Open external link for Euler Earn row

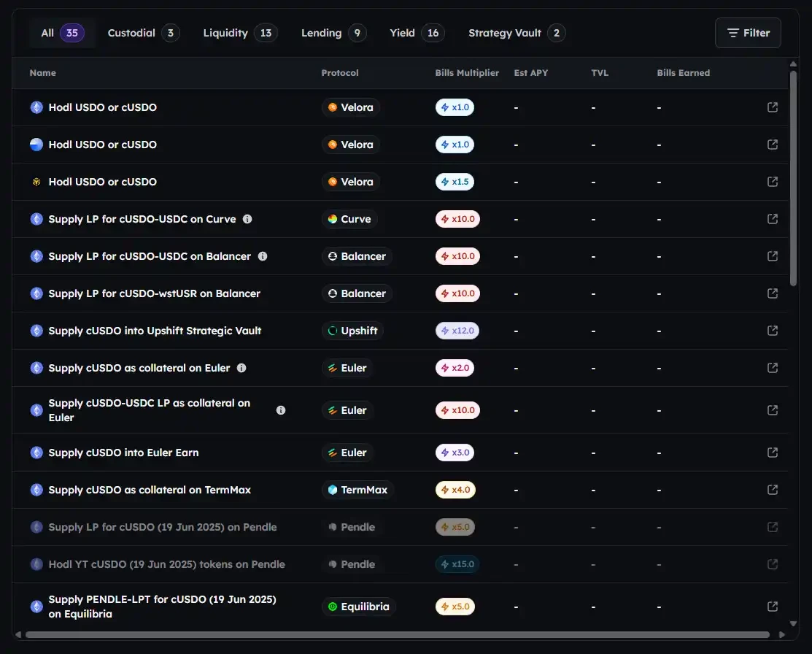(x=773, y=453)
